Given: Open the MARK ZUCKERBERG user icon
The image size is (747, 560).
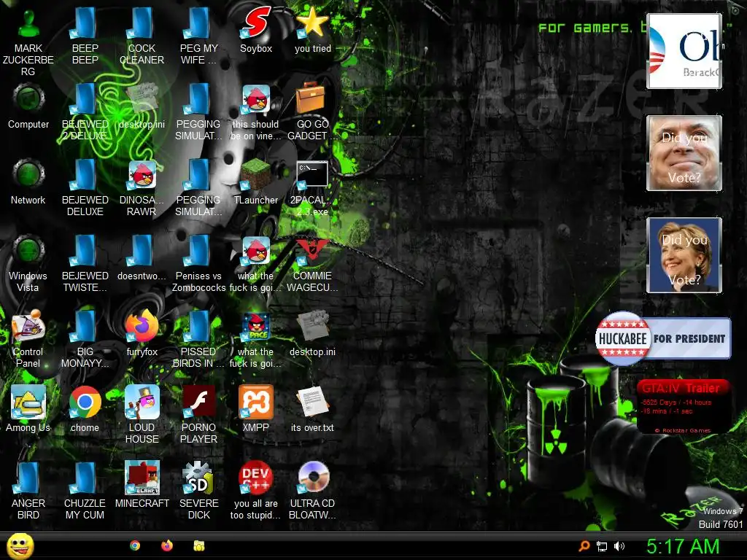Looking at the screenshot, I should tap(28, 24).
